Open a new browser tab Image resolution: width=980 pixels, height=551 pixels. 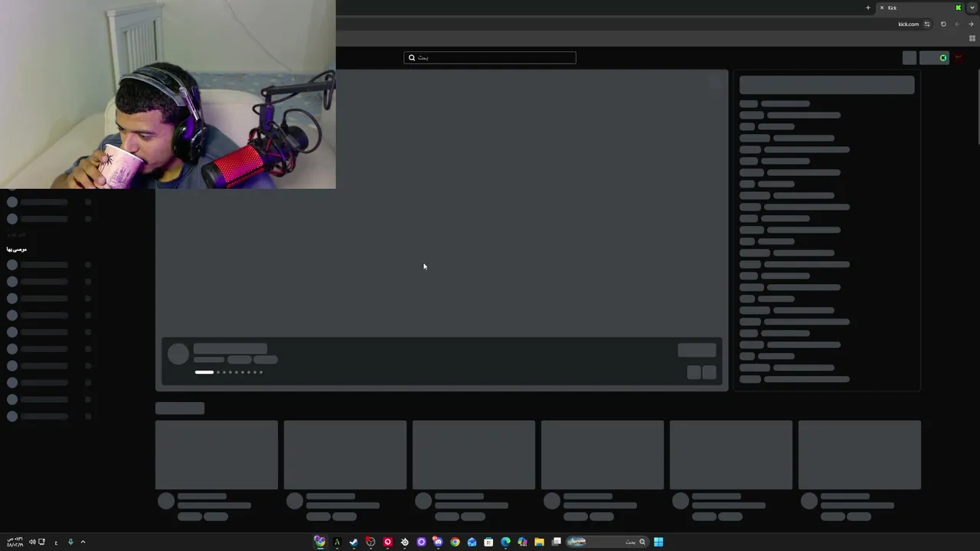(x=868, y=8)
